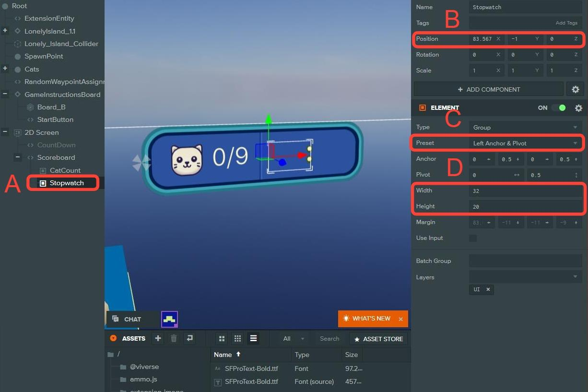Viewport: 588px width, 392px height.
Task: Switch assets to small grid view
Action: [x=237, y=339]
